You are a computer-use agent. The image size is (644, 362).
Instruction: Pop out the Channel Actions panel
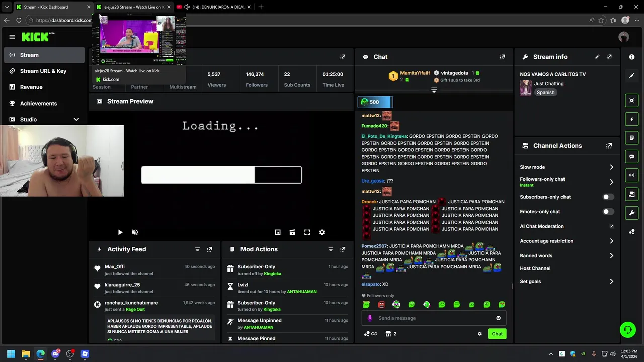(x=609, y=146)
